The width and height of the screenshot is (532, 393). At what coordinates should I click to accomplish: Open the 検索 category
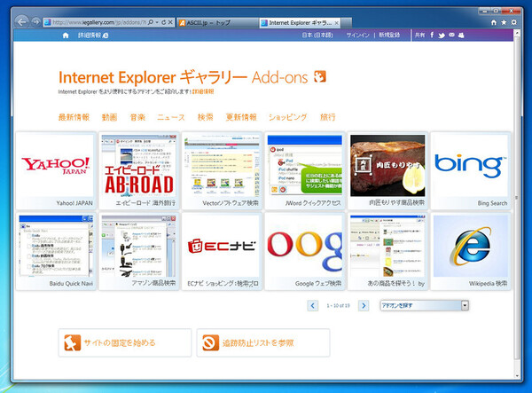(x=206, y=117)
